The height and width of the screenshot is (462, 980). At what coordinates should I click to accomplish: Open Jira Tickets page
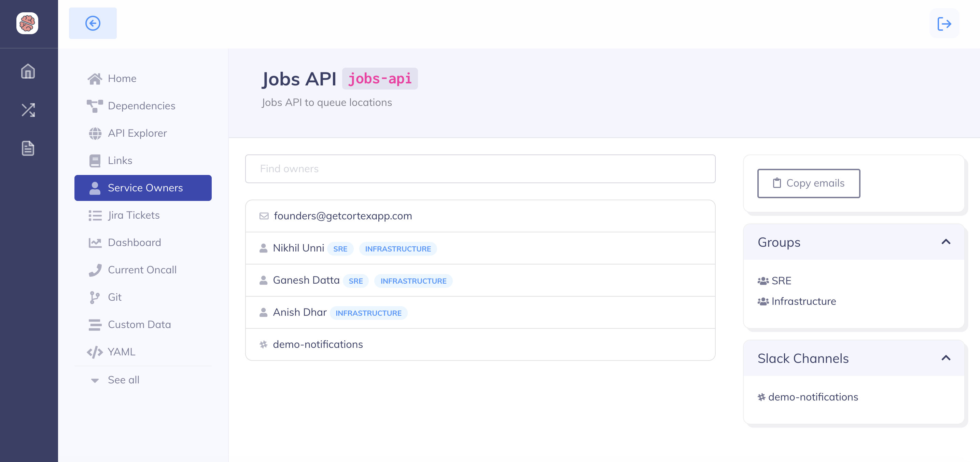(143, 215)
